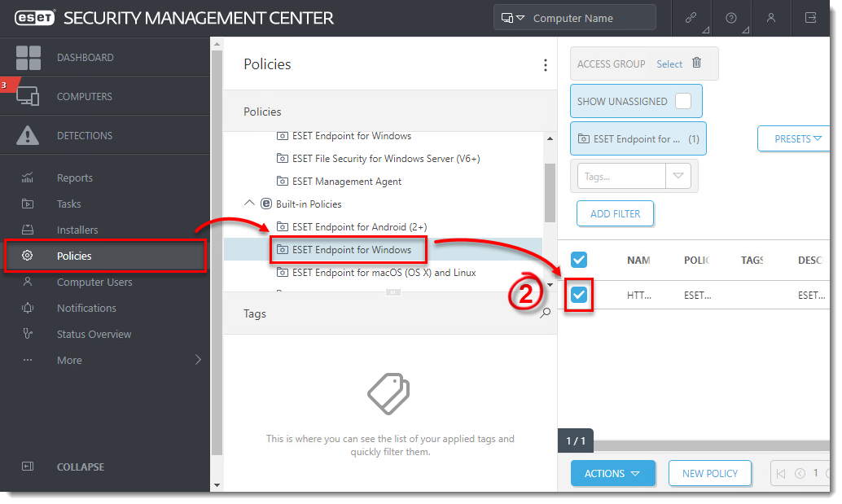The image size is (842, 504).
Task: Click the Notifications bell icon
Action: pos(28,308)
